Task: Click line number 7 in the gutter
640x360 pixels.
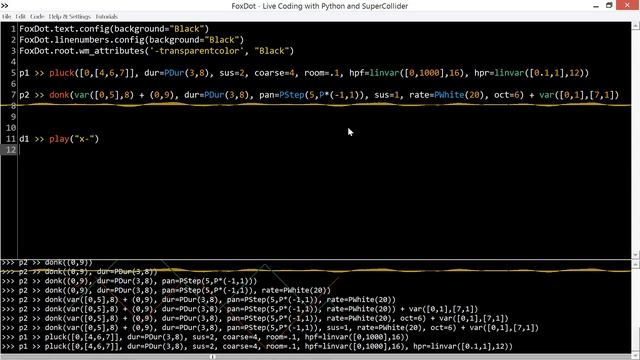Action: [13, 95]
